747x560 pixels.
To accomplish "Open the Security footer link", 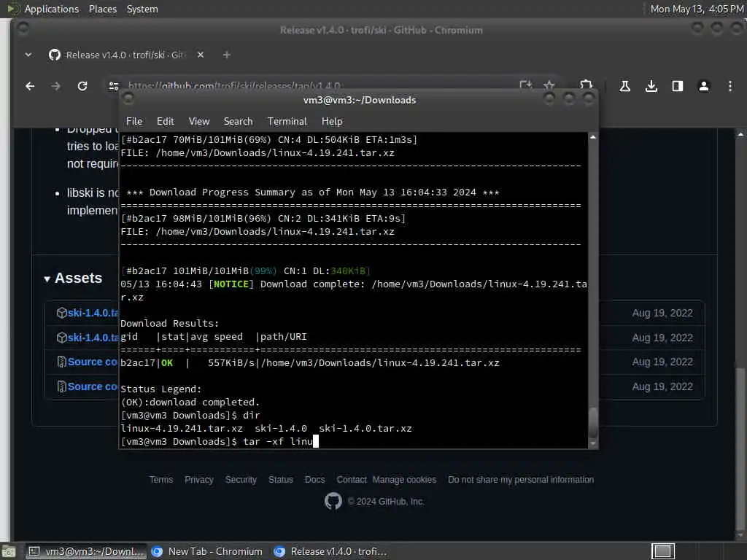I will tap(241, 480).
